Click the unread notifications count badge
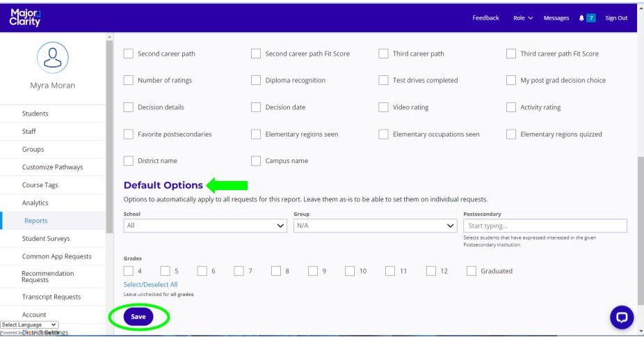The height and width of the screenshot is (337, 644). click(x=591, y=18)
